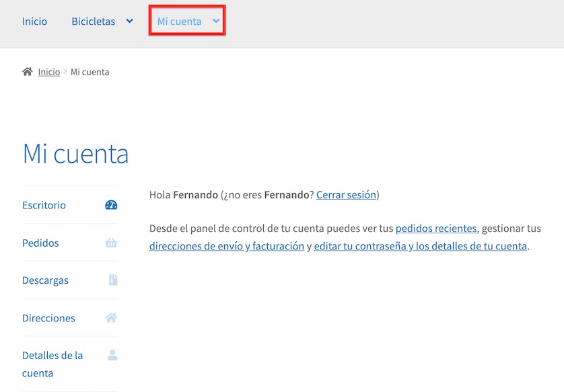
Task: Click the Pedidos basket icon
Action: (x=111, y=243)
